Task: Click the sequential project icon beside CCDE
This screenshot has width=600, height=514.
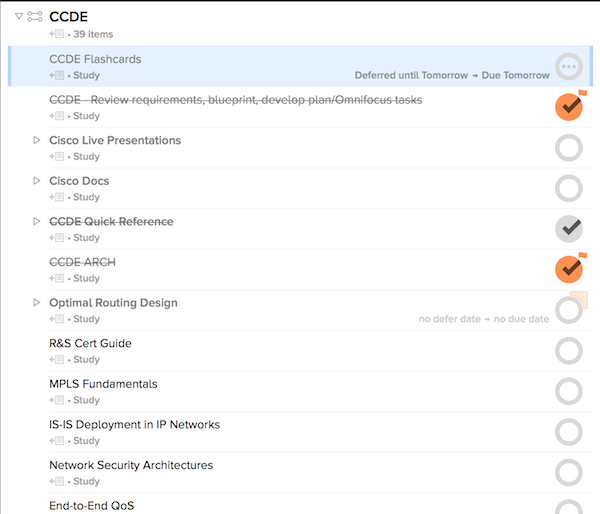Action: 35,16
